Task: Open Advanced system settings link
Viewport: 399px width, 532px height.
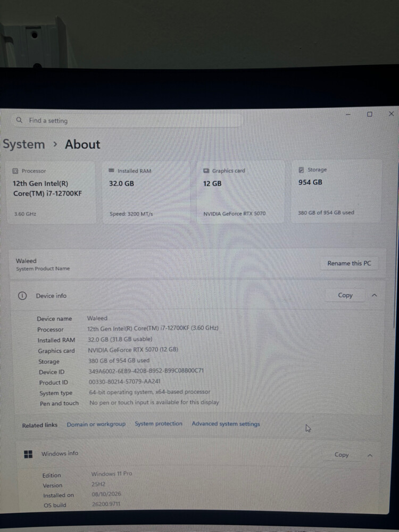Action: coord(226,424)
